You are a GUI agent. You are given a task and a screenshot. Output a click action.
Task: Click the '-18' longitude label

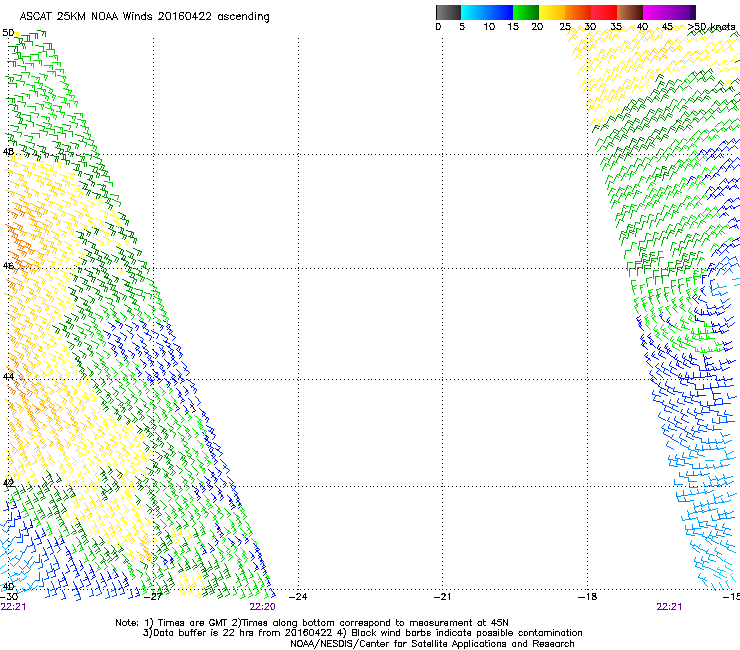tap(588, 597)
